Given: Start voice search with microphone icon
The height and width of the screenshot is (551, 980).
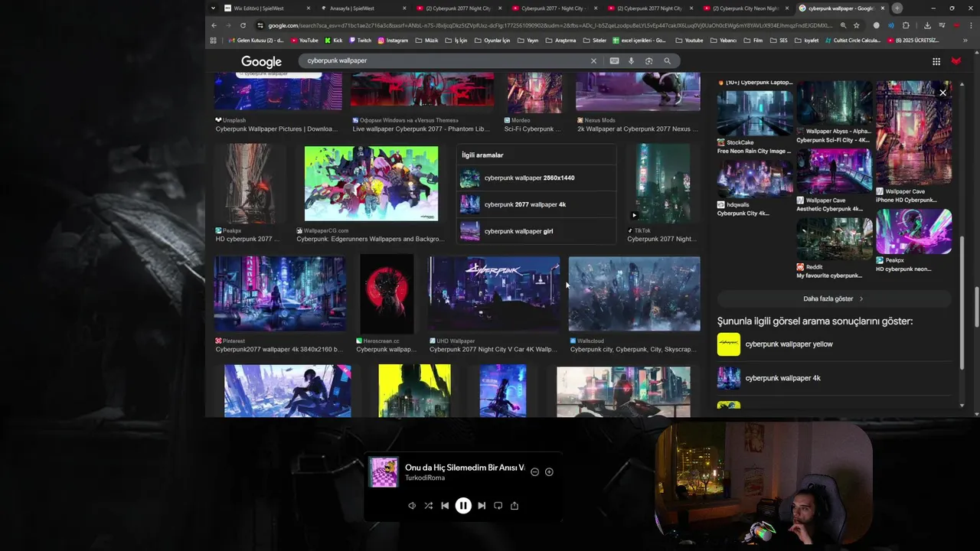Looking at the screenshot, I should [631, 60].
